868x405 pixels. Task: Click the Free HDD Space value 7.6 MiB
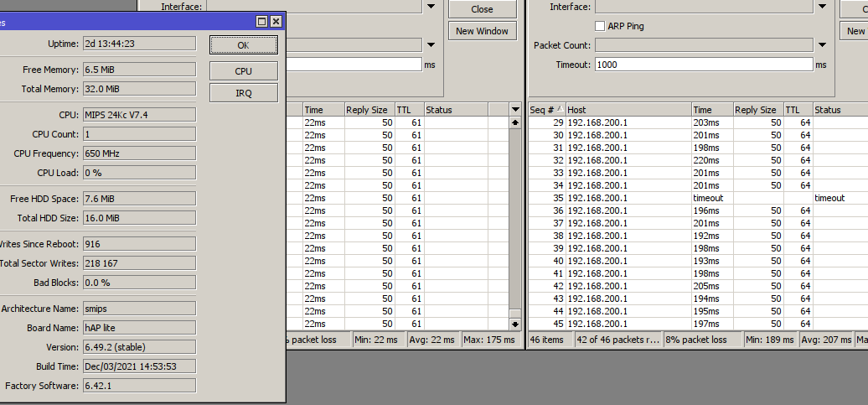point(139,199)
